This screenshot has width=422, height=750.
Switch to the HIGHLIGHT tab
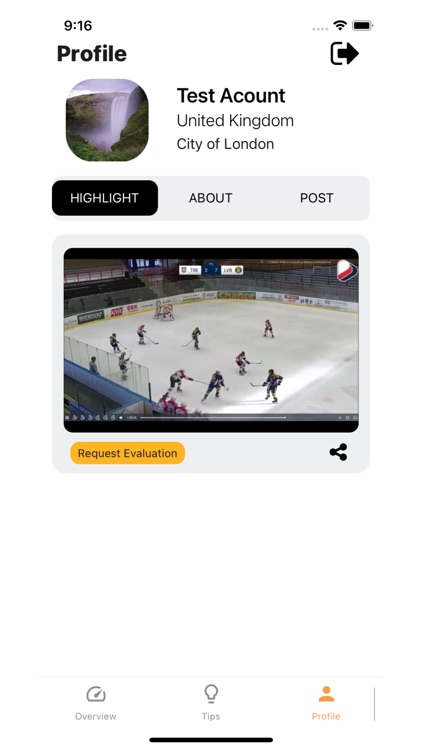click(x=105, y=198)
